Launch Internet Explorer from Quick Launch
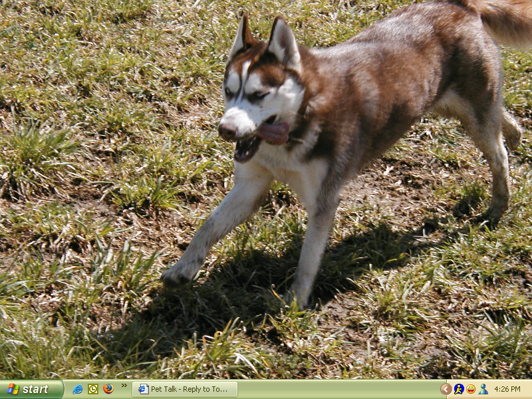 (78, 389)
